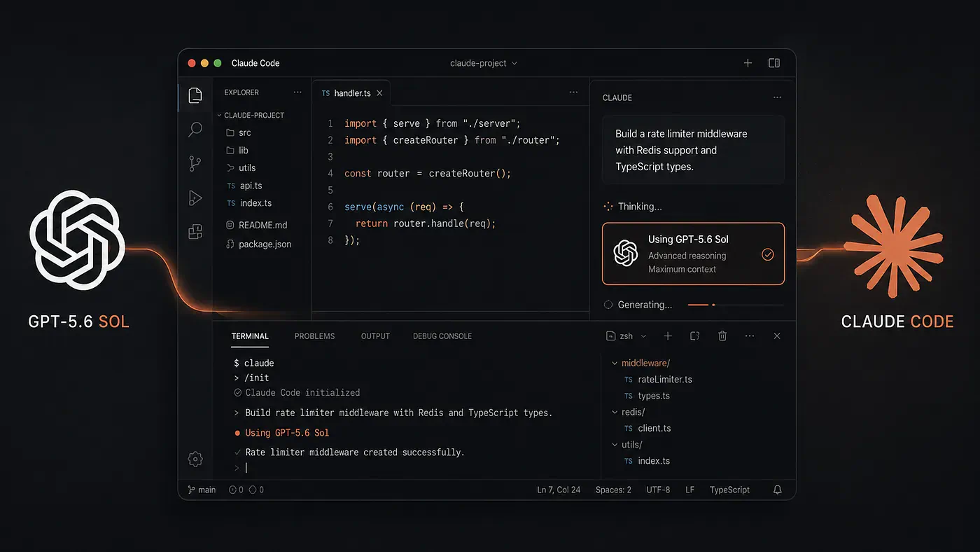Expand the src folder in Explorer
Viewport: 980px width, 552px height.
pos(239,132)
